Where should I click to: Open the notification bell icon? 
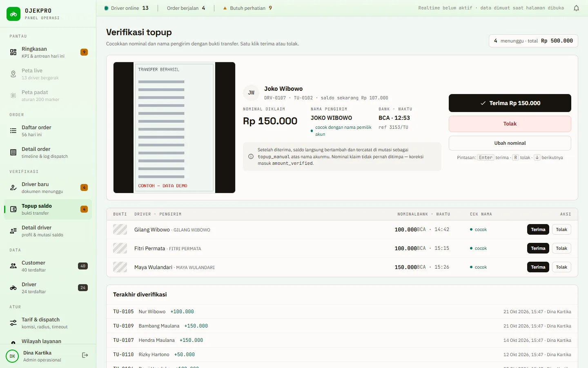576,8
